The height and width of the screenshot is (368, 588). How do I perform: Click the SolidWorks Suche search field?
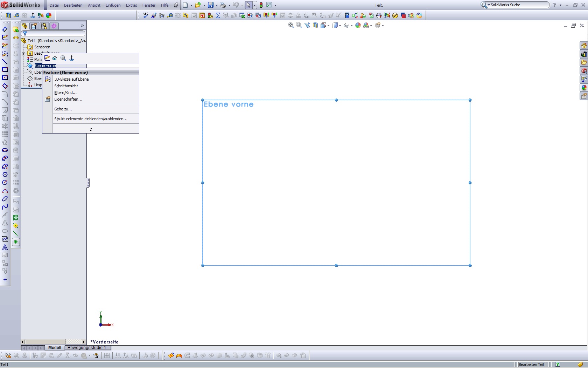[x=519, y=5]
